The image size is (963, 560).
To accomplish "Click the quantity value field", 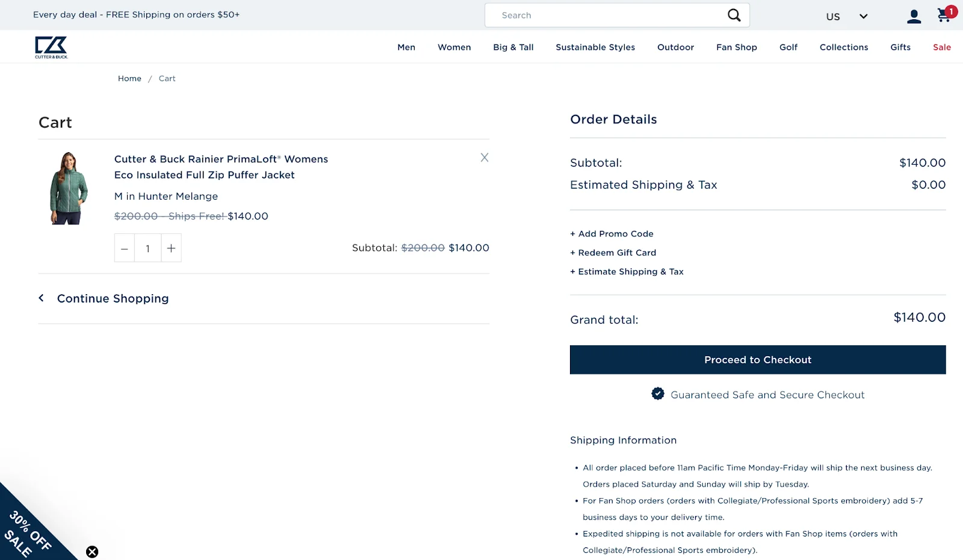I will click(147, 248).
